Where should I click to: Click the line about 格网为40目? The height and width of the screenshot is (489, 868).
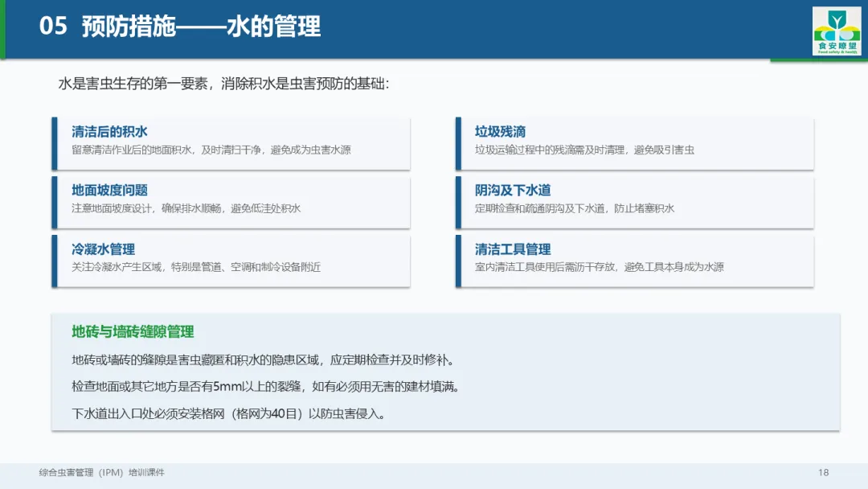coord(230,413)
